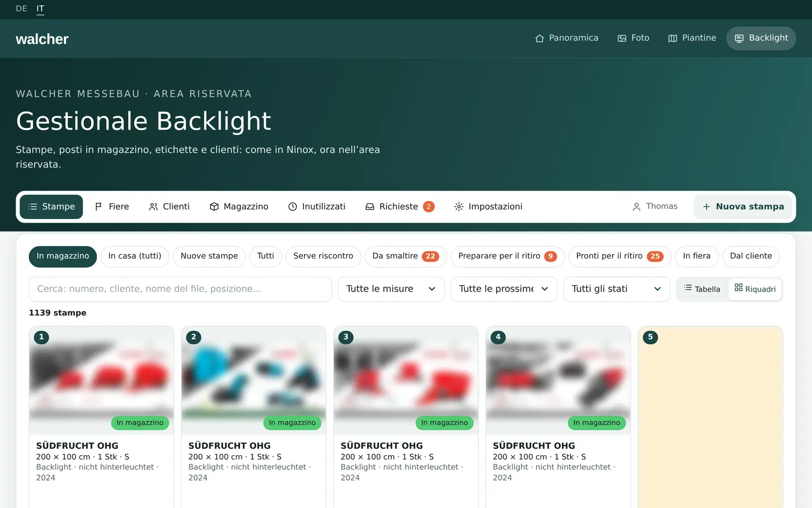Click the red badge 2 on Richieste
812x508 pixels.
[x=429, y=207]
